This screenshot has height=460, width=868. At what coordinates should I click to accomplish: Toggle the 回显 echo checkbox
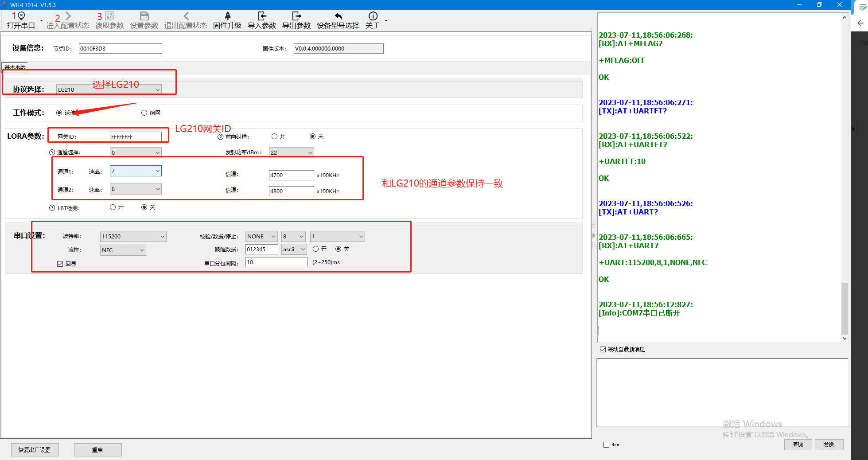[60, 264]
